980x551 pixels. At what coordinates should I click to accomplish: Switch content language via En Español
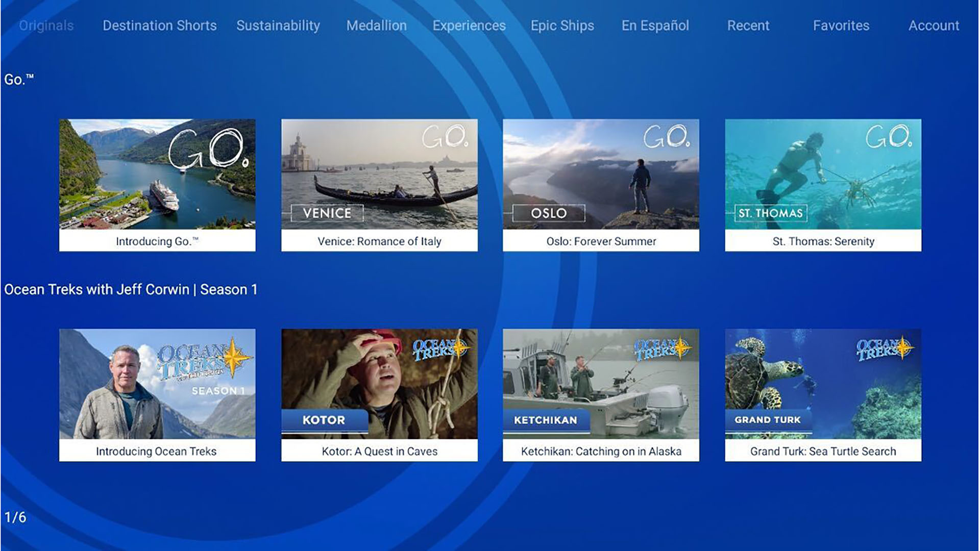(655, 26)
